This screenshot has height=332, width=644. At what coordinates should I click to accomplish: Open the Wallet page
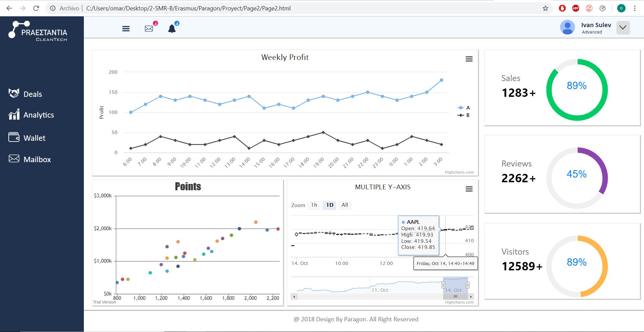tap(34, 138)
